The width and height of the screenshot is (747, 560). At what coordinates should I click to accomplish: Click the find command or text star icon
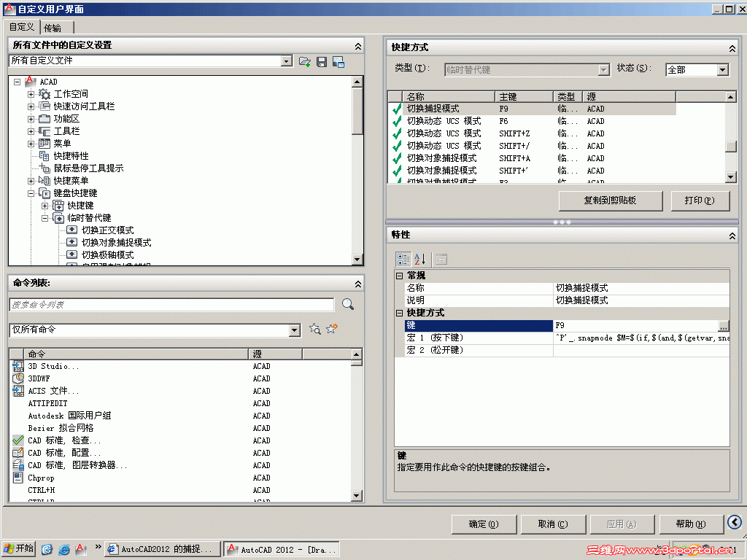pos(314,329)
